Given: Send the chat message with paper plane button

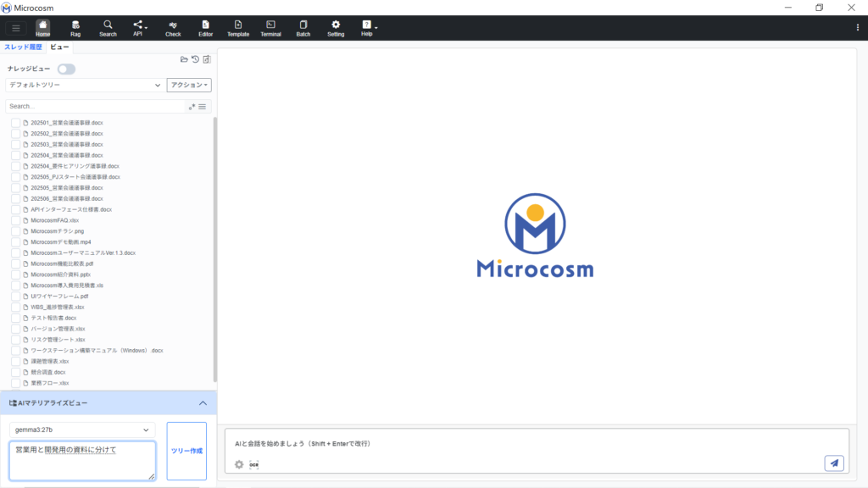Looking at the screenshot, I should pos(834,463).
